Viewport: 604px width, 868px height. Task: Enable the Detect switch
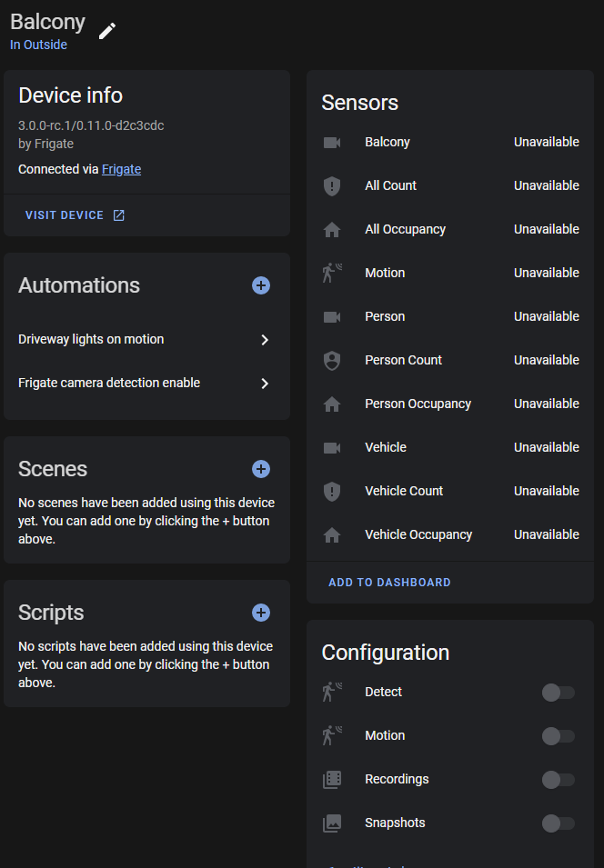[x=558, y=693]
